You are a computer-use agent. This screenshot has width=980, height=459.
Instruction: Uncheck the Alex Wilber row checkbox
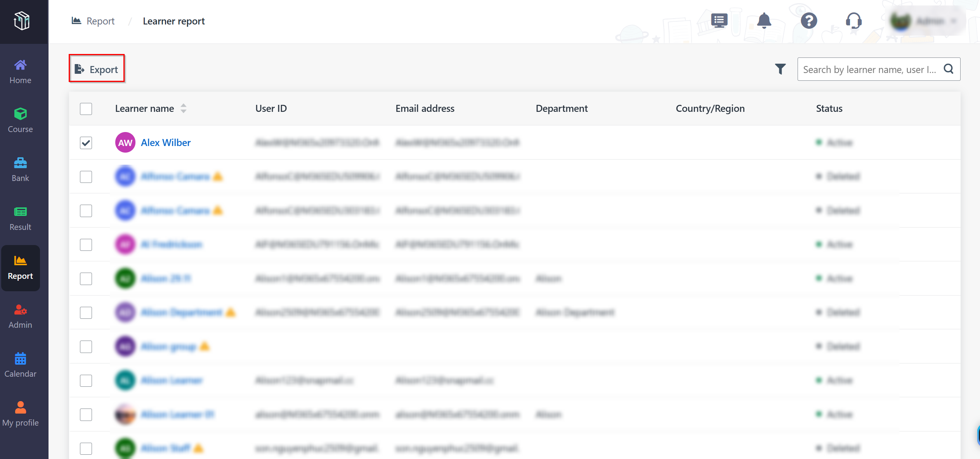pos(86,143)
